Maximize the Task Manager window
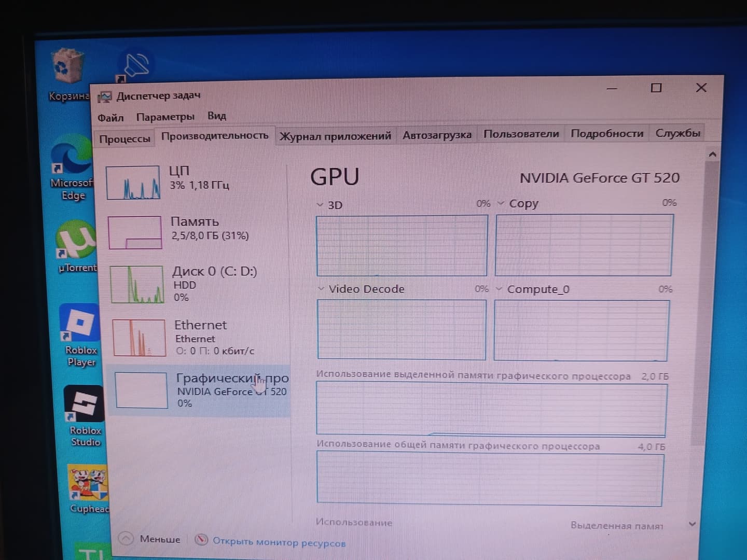747x560 pixels. (656, 88)
